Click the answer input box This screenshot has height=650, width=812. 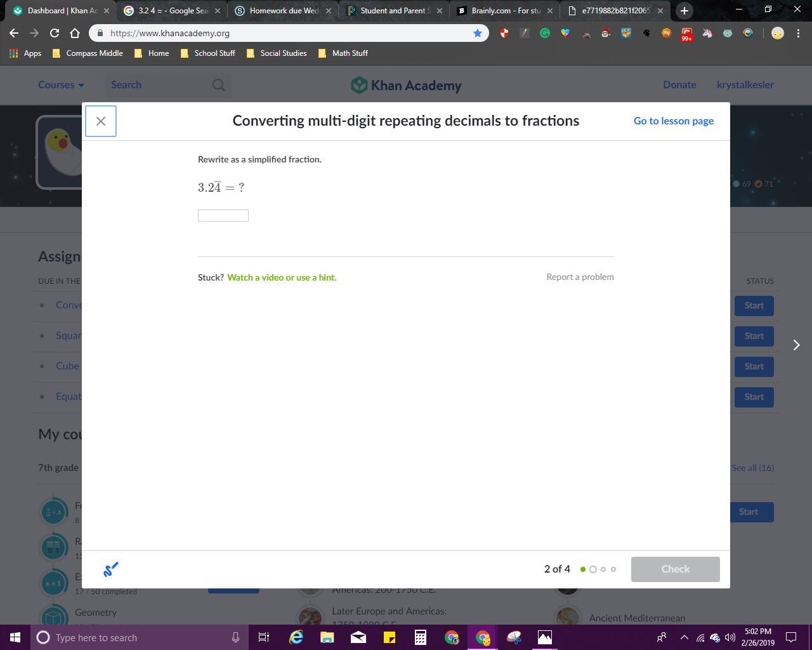tap(223, 215)
